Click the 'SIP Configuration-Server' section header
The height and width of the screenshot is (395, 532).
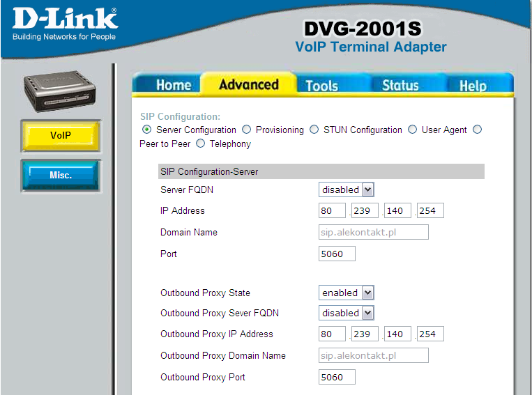pyautogui.click(x=321, y=171)
